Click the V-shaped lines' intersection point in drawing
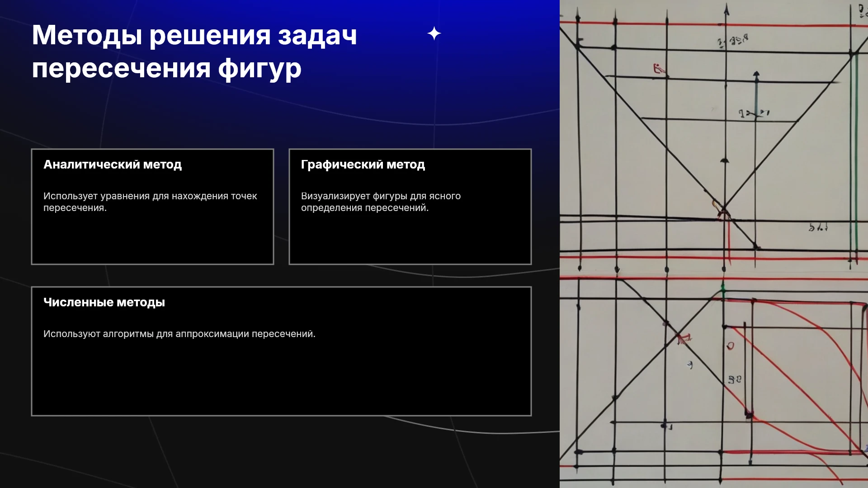The image size is (868, 488). pos(724,209)
